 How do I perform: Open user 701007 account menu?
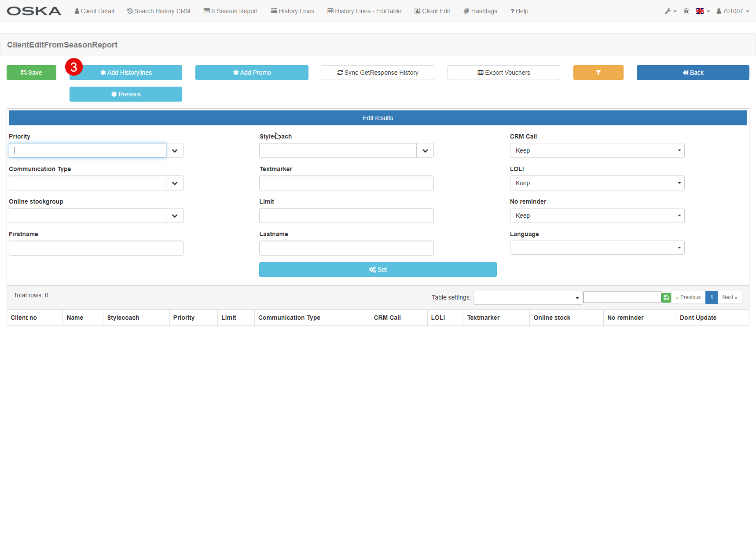coord(733,11)
